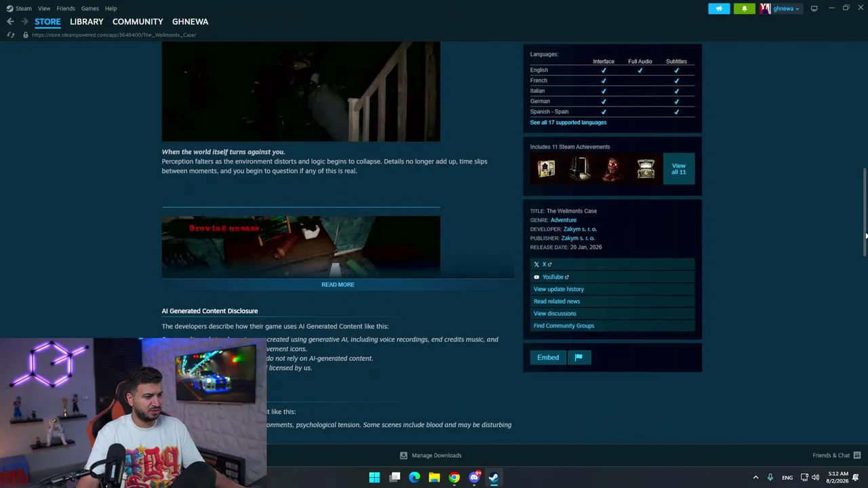Open publisher Zakym s. r. o. link

578,239
